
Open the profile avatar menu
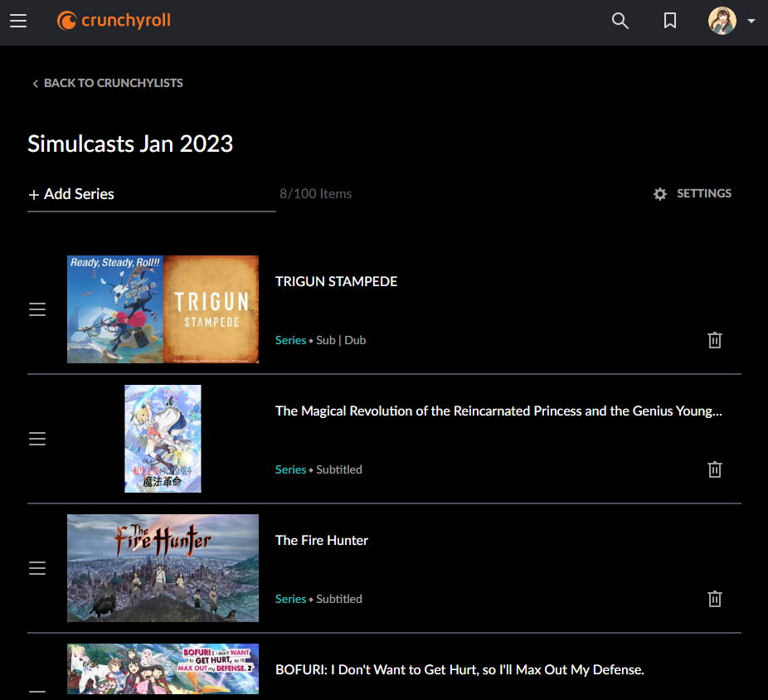[x=723, y=21]
